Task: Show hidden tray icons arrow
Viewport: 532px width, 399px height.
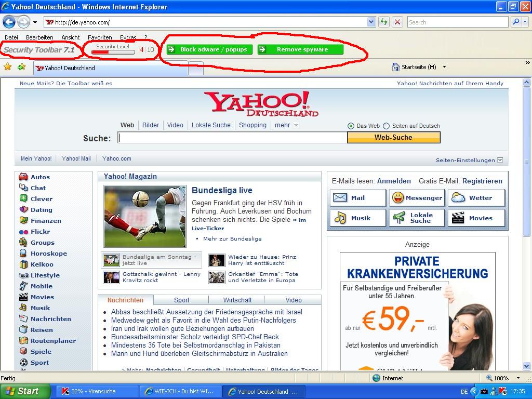Action: (475, 391)
